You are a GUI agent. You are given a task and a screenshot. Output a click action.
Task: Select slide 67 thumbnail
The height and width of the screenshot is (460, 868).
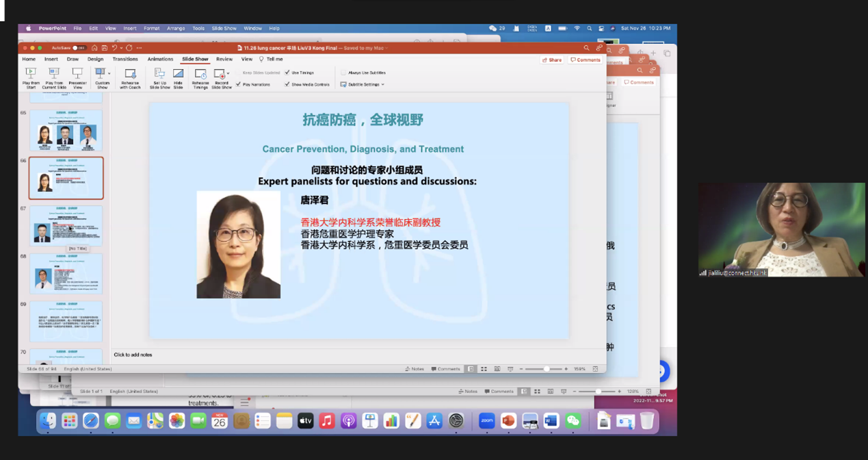[x=66, y=226]
